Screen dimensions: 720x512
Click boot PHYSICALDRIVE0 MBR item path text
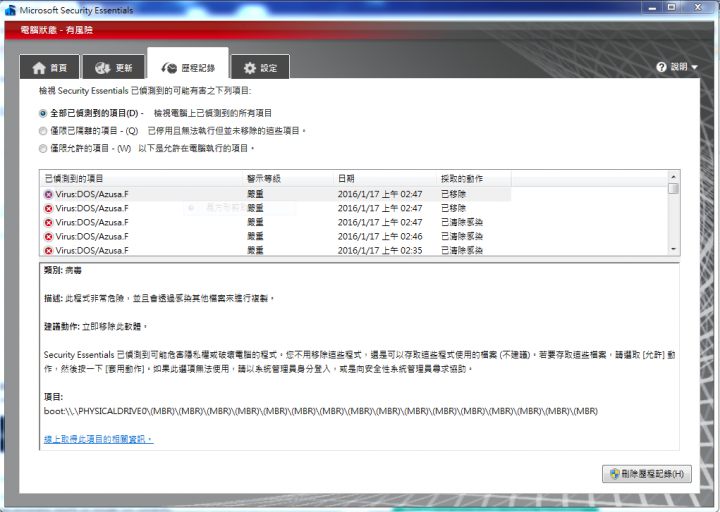tap(321, 411)
